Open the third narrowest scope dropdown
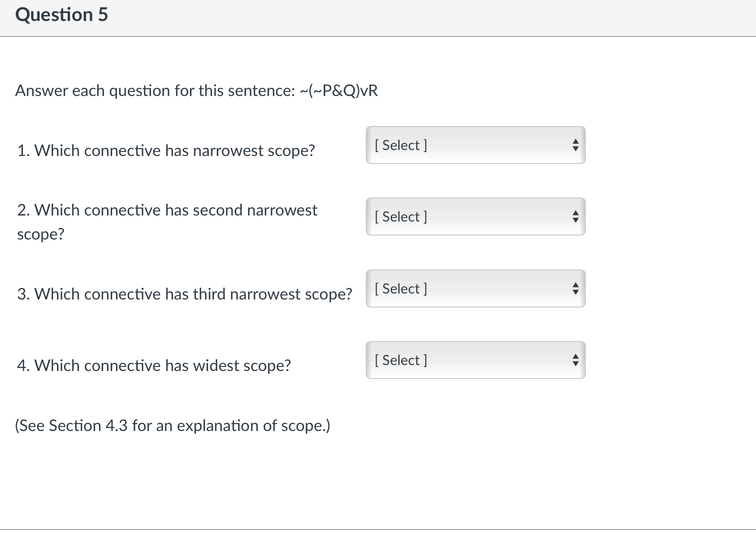 pyautogui.click(x=474, y=288)
